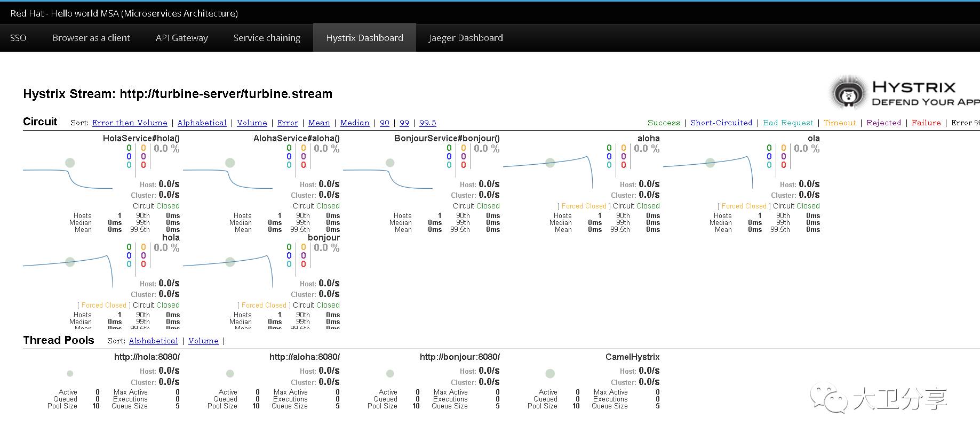Click the Short-Circuited legend label
This screenshot has height=442, width=980.
(721, 123)
